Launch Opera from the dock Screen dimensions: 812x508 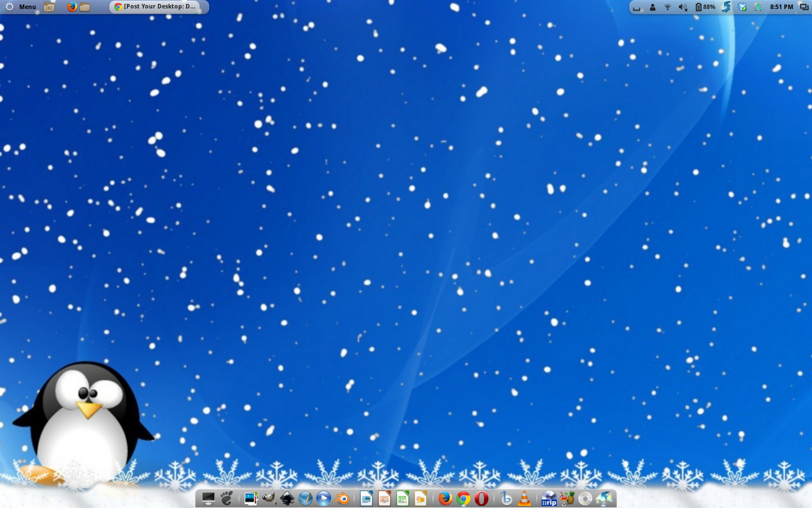tap(482, 498)
